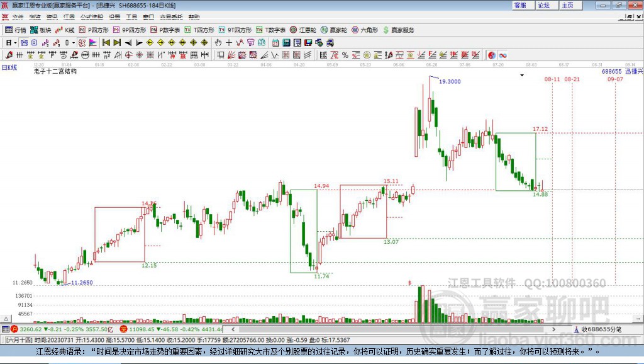Expand the 日 period dropdown
Image resolution: width=644 pixels, height=364 pixels.
[15, 43]
